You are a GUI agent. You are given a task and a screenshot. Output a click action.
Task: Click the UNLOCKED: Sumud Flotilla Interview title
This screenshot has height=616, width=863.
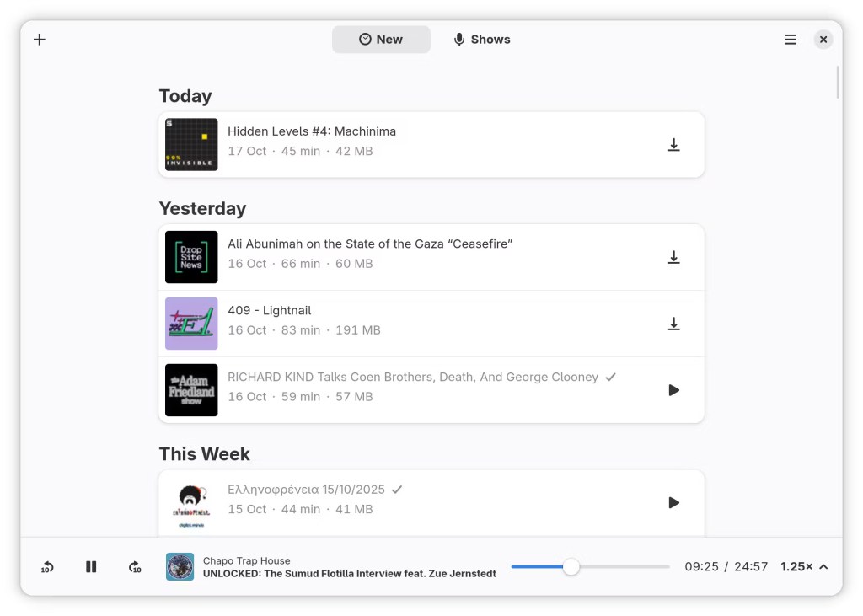click(x=349, y=574)
